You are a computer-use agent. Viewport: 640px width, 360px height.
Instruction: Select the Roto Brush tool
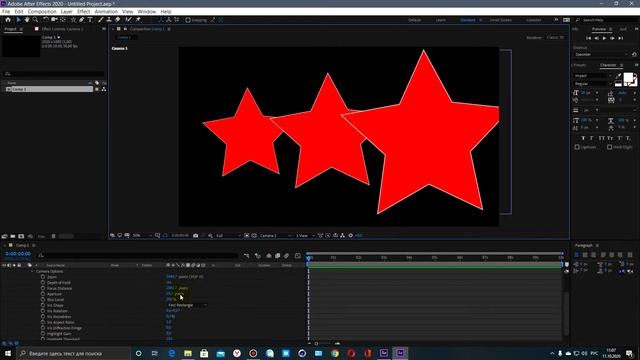[129, 20]
